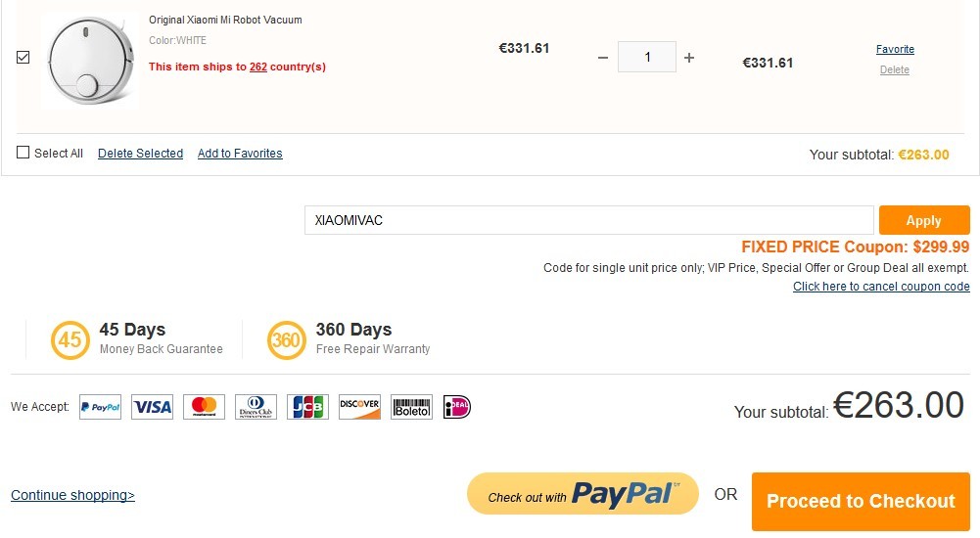This screenshot has height=538, width=980.
Task: Click the Diners Club icon
Action: (x=256, y=407)
